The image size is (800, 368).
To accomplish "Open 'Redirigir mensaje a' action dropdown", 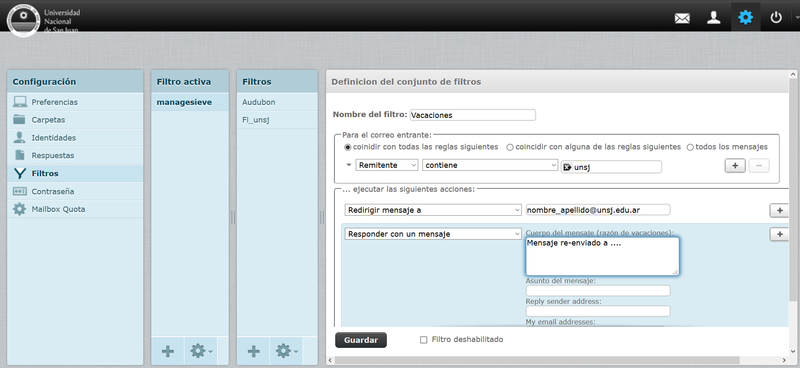I will (x=433, y=210).
